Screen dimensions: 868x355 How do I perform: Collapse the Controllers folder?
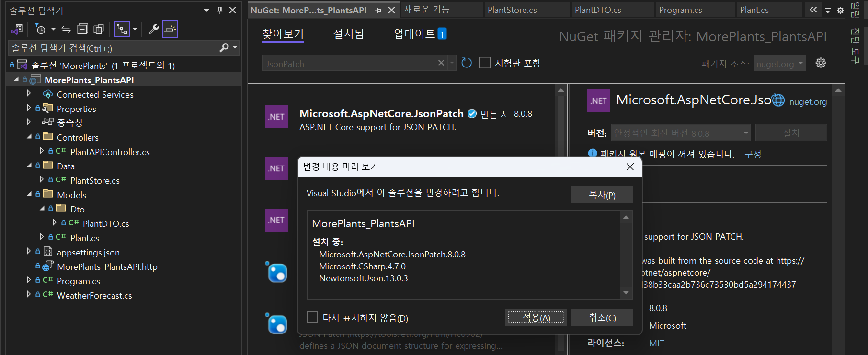29,137
